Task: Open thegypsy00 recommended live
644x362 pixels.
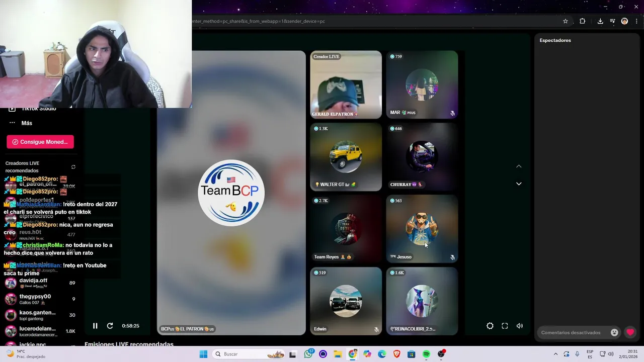Action: 40,299
